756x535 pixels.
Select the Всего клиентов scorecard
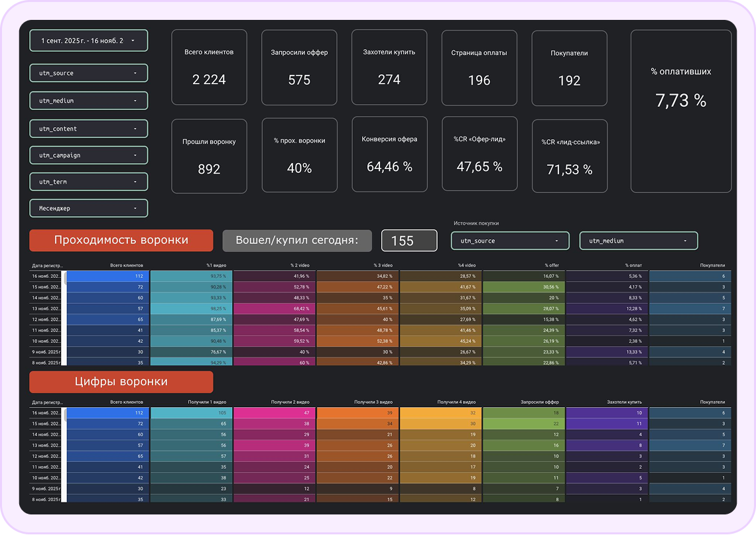point(209,67)
